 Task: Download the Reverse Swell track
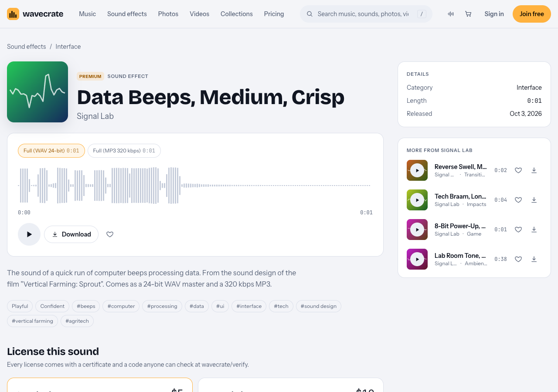[534, 170]
